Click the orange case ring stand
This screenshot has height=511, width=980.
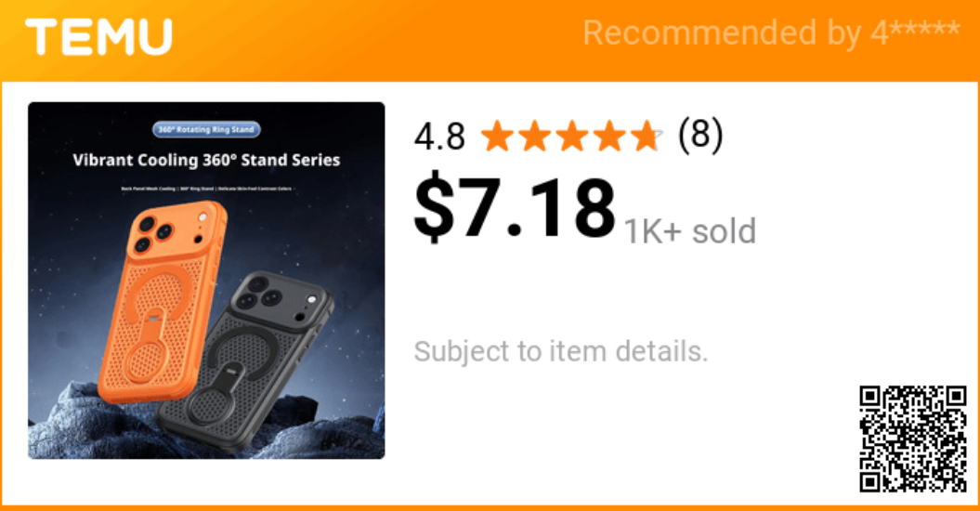(x=148, y=346)
